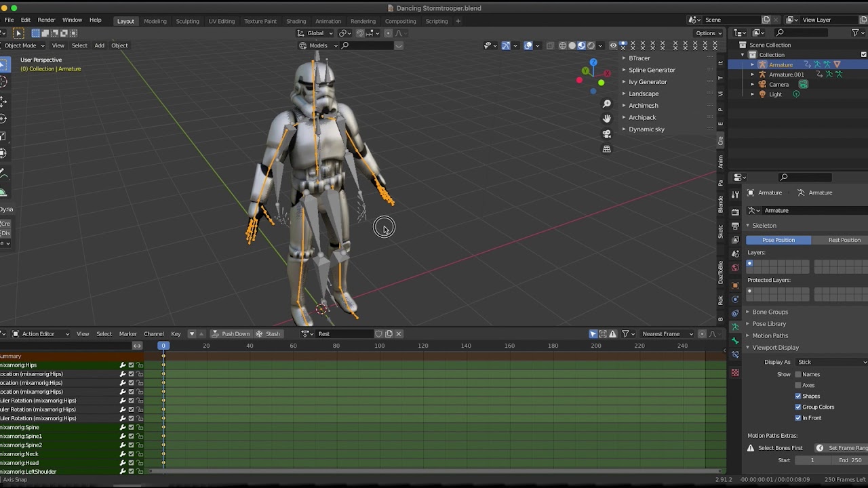Collapse the Viewport Display panel
The image size is (868, 488).
pos(774,348)
